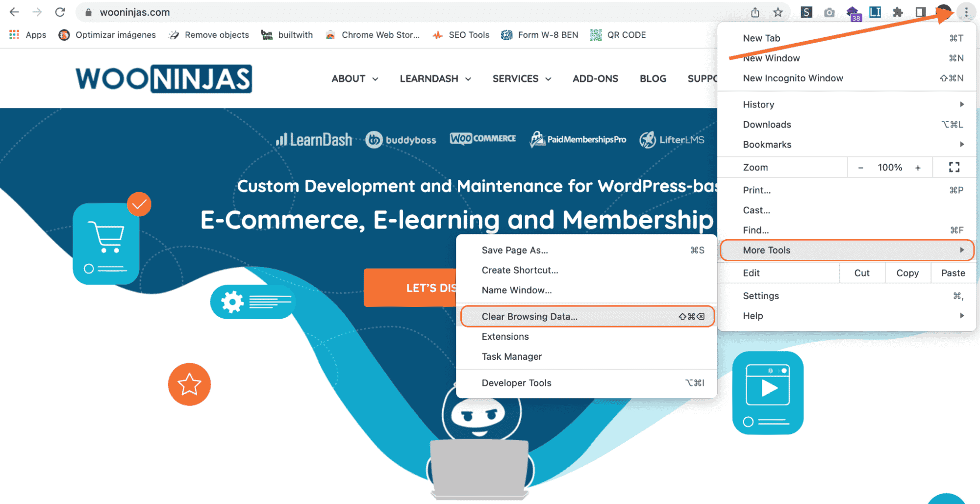Open the Remove objects bookmark
This screenshot has height=504, width=980.
coord(208,35)
